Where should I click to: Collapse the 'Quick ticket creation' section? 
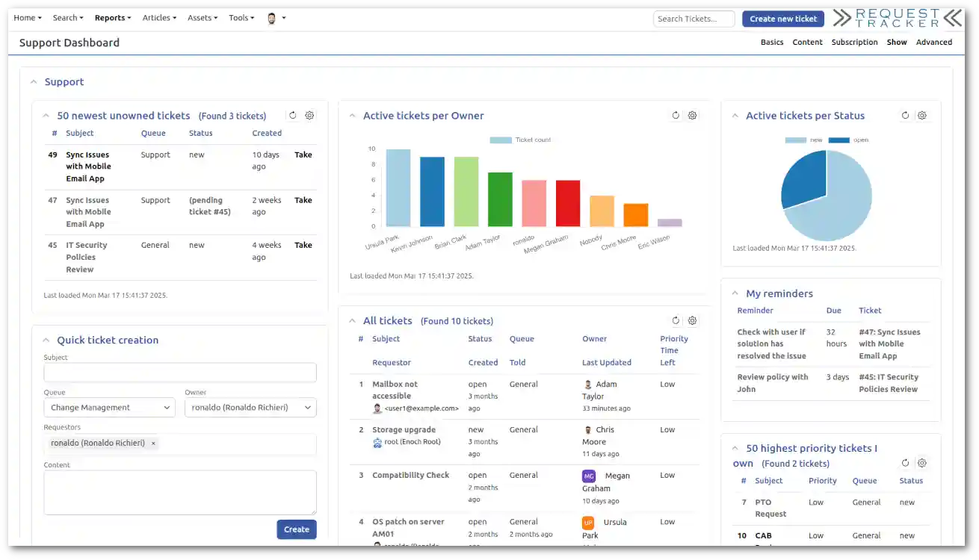(46, 340)
